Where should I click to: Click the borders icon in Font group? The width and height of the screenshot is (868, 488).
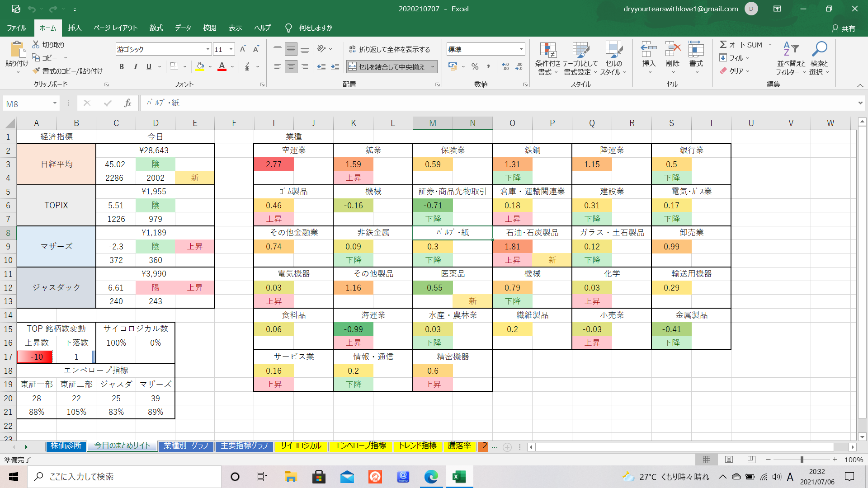(174, 67)
